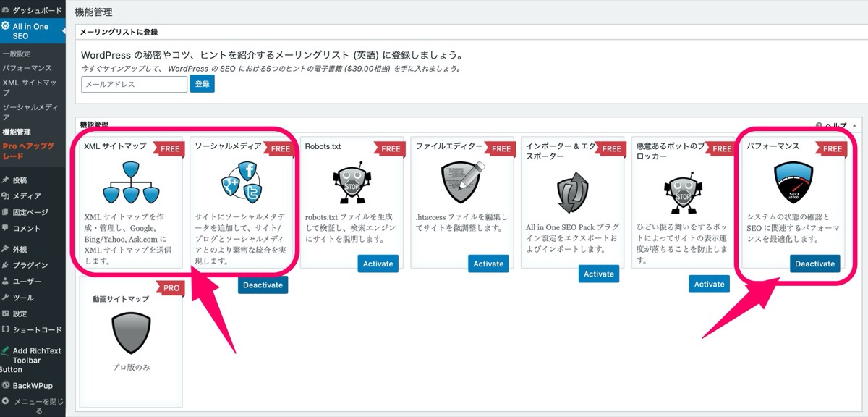Viewport: 868px width, 417px height.
Task: Click the 外観 paintbrush icon
Action: coord(6,249)
